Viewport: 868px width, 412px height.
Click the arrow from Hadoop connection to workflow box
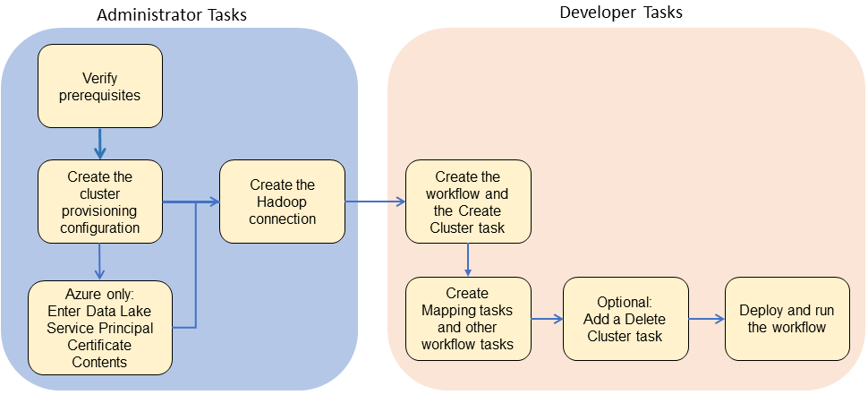(374, 202)
